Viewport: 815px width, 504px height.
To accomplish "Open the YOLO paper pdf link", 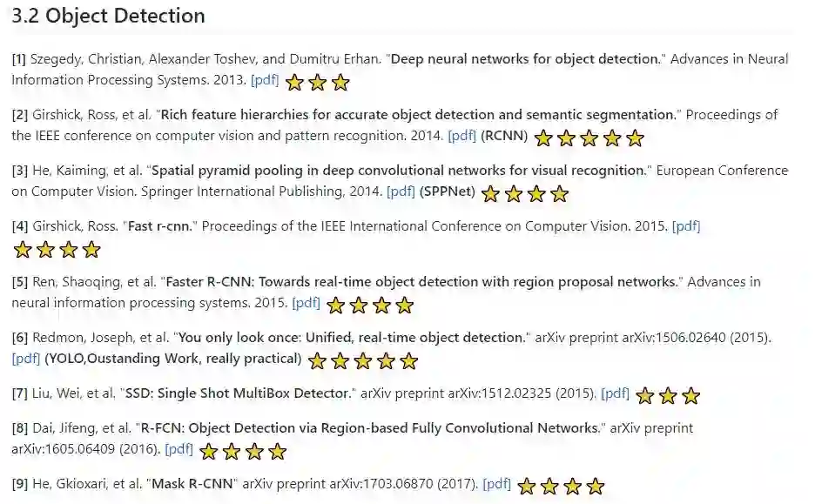I will [x=26, y=359].
